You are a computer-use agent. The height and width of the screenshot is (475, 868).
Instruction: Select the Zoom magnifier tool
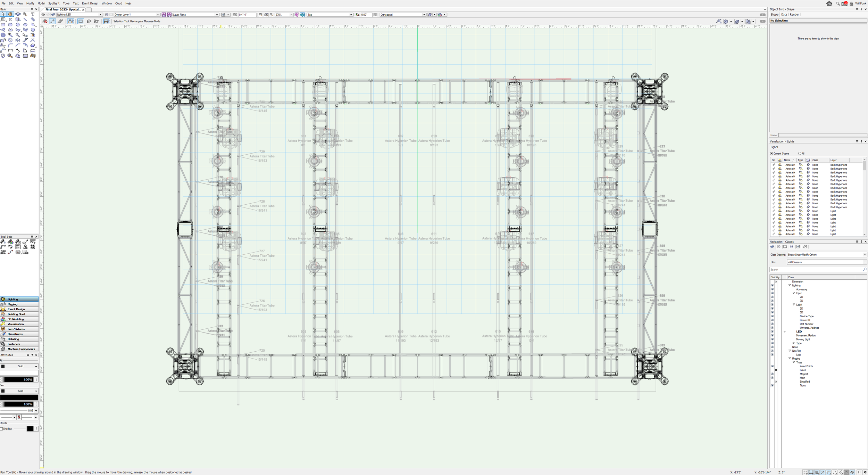tap(25, 14)
